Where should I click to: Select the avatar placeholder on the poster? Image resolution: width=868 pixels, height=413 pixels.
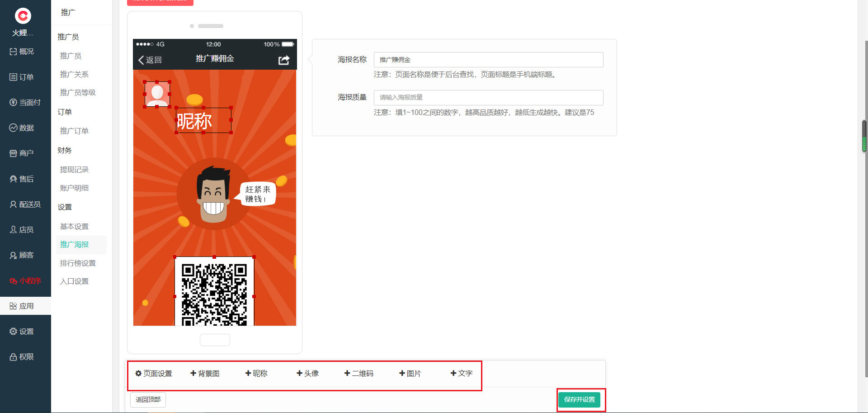(x=157, y=94)
